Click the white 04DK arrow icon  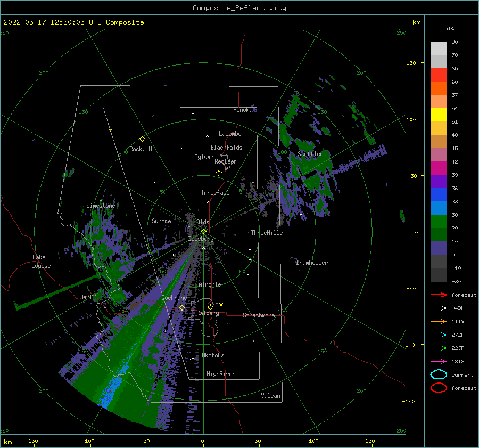[x=439, y=308]
